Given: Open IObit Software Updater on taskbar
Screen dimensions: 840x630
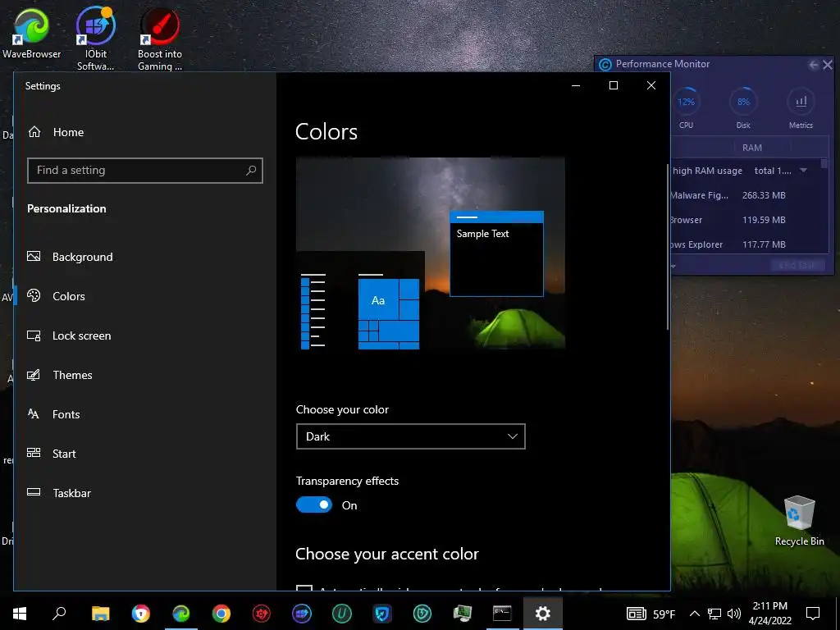Looking at the screenshot, I should point(302,614).
